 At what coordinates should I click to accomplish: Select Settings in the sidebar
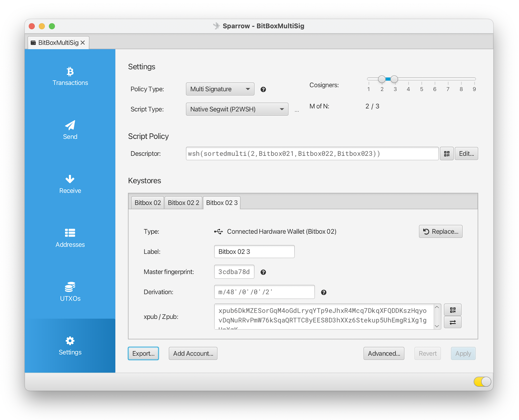click(x=70, y=346)
